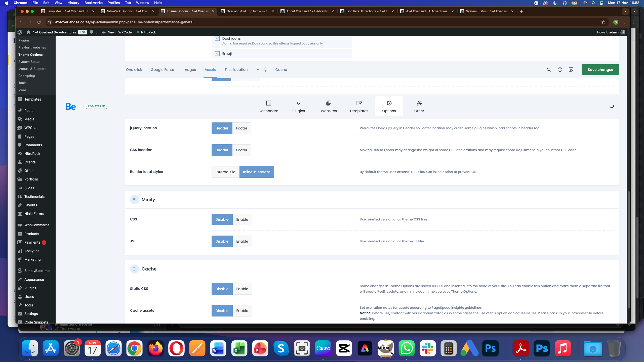
Task: Open the Be Dashboard icon
Action: click(268, 103)
